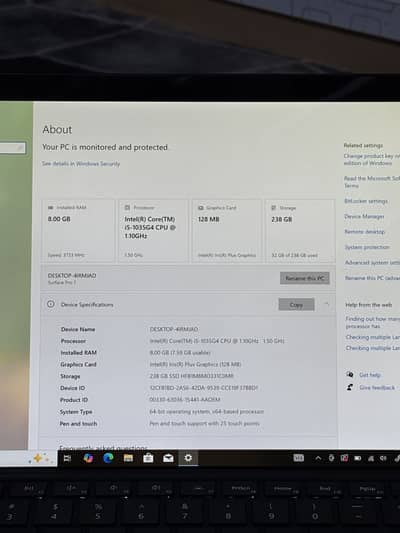
Task: Open Microsoft Store from the taskbar
Action: [x=148, y=458]
